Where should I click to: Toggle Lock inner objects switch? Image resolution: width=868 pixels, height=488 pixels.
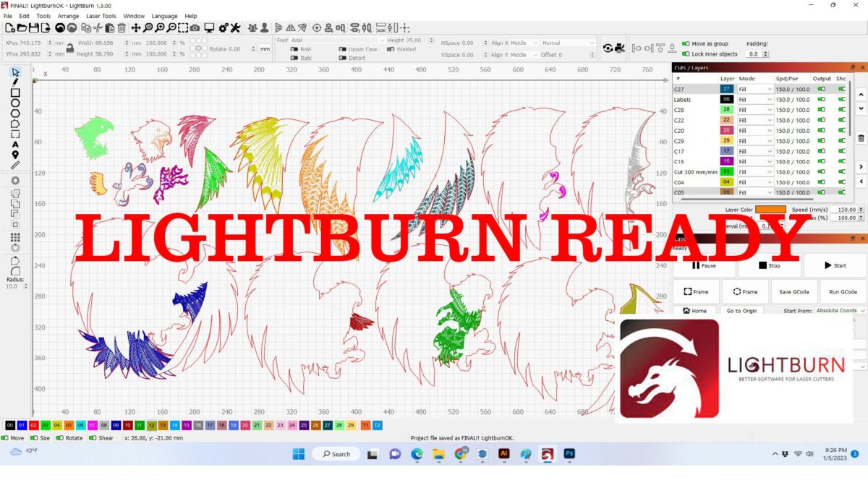(x=686, y=54)
